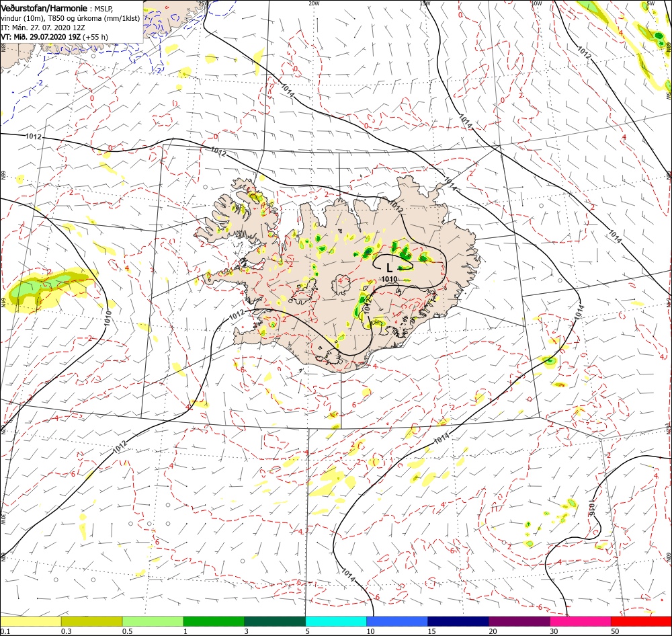Click the '1010' label below the L marker
The width and height of the screenshot is (672, 636).
coord(389,279)
